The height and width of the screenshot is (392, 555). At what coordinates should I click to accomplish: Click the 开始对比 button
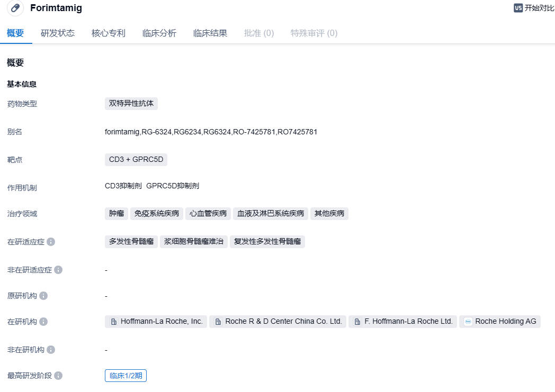point(539,8)
